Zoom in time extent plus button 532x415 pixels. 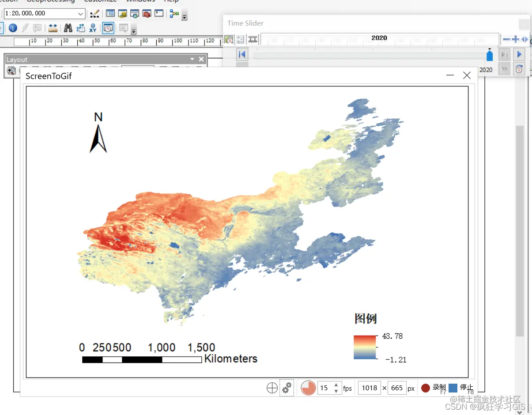click(515, 40)
